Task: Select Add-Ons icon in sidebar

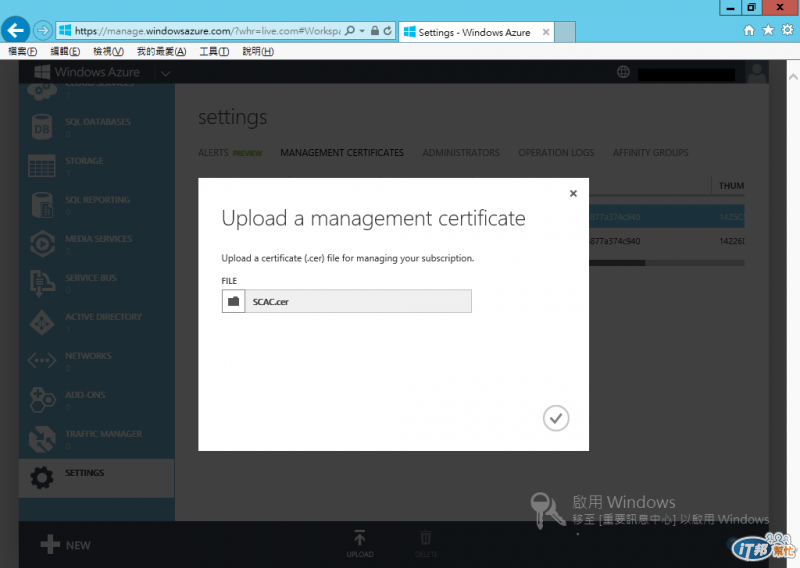Action: (x=42, y=400)
